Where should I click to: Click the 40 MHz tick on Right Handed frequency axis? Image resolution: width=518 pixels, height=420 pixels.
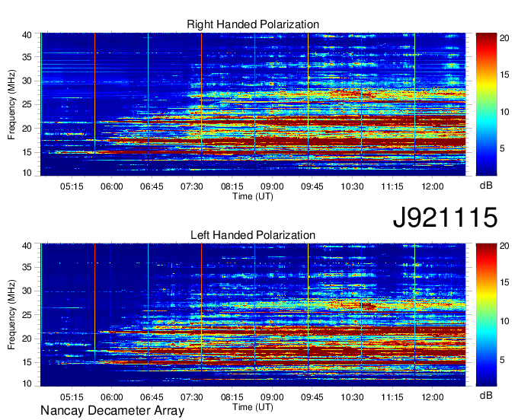tap(27, 35)
